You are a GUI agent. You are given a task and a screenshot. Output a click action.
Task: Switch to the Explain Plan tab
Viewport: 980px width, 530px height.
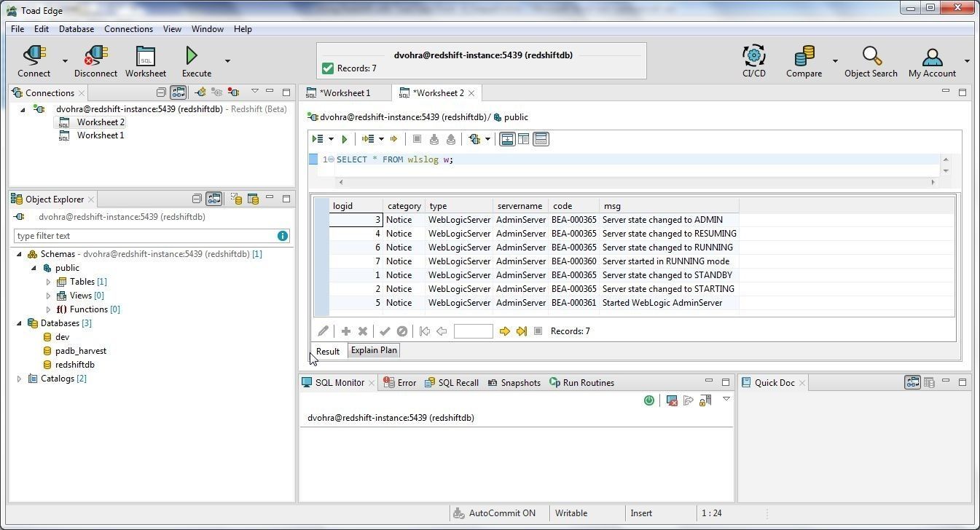pyautogui.click(x=374, y=350)
